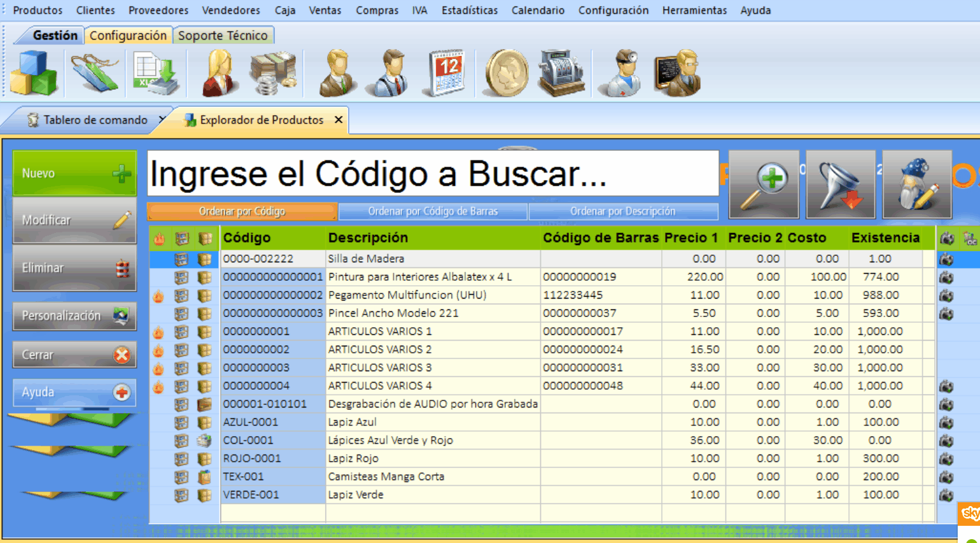Open the Ventas menu
This screenshot has width=980, height=543.
click(x=325, y=10)
